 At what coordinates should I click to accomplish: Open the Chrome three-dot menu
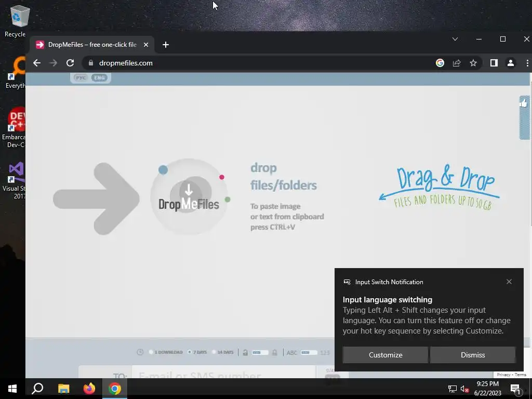(x=527, y=63)
